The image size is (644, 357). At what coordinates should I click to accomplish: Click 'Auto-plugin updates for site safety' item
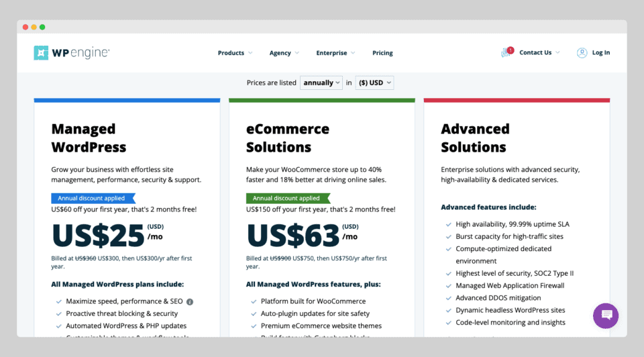[x=315, y=313]
